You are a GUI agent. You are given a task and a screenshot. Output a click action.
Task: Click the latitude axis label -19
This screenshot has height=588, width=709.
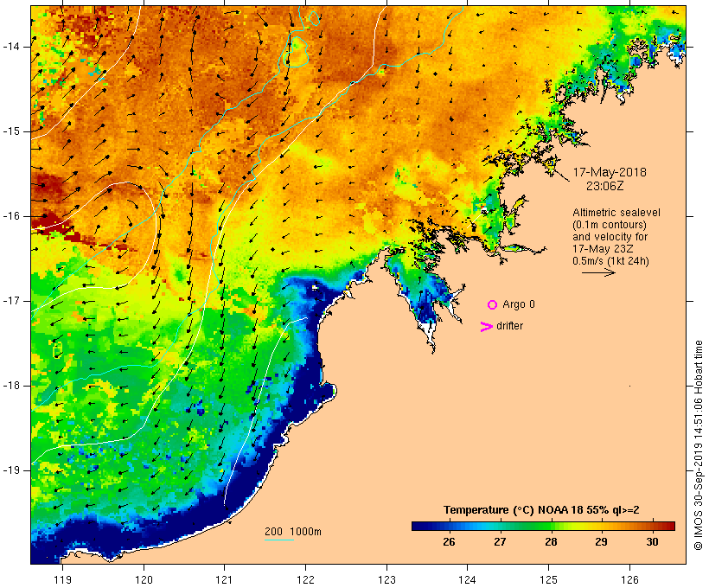click(11, 470)
